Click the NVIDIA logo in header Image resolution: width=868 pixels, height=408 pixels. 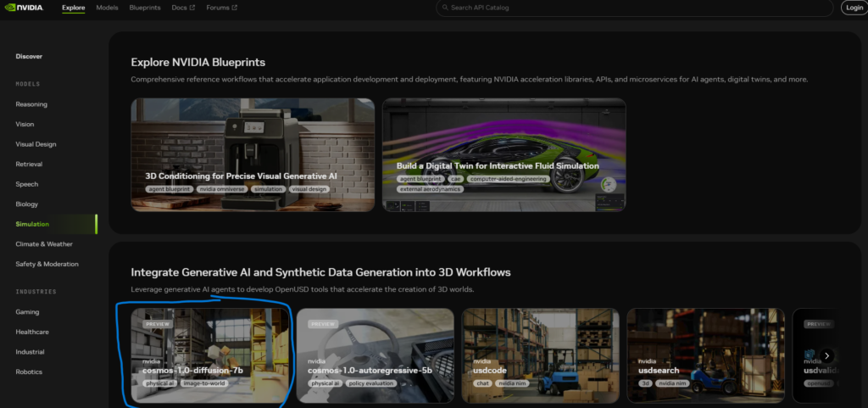[x=30, y=8]
